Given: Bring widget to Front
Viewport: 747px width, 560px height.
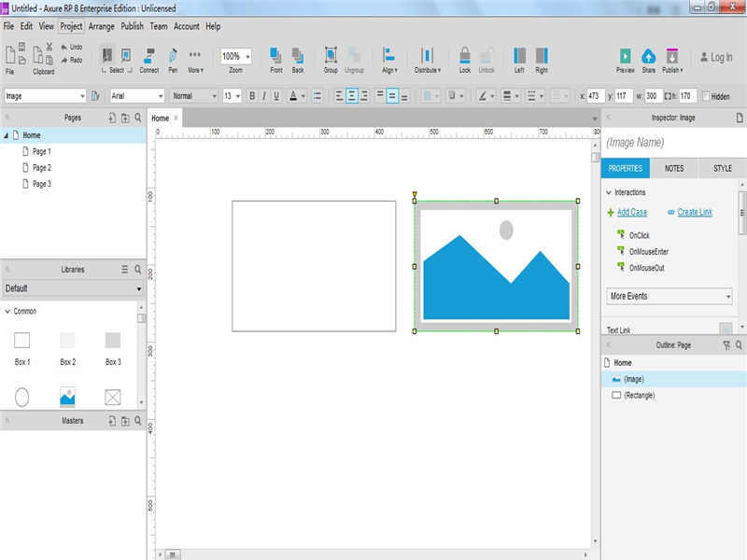Looking at the screenshot, I should pyautogui.click(x=275, y=60).
